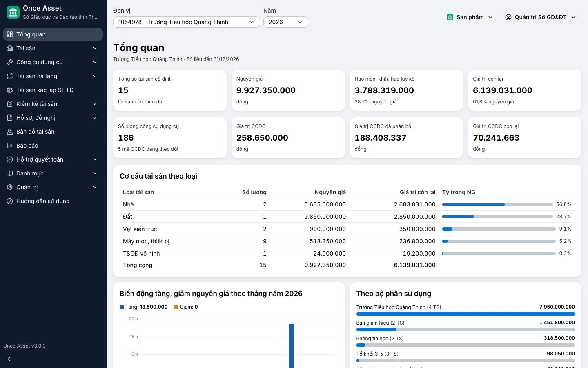Image resolution: width=588 pixels, height=368 pixels.
Task: Click the Tài sản xác lập SHTD scale icon
Action: (x=10, y=90)
